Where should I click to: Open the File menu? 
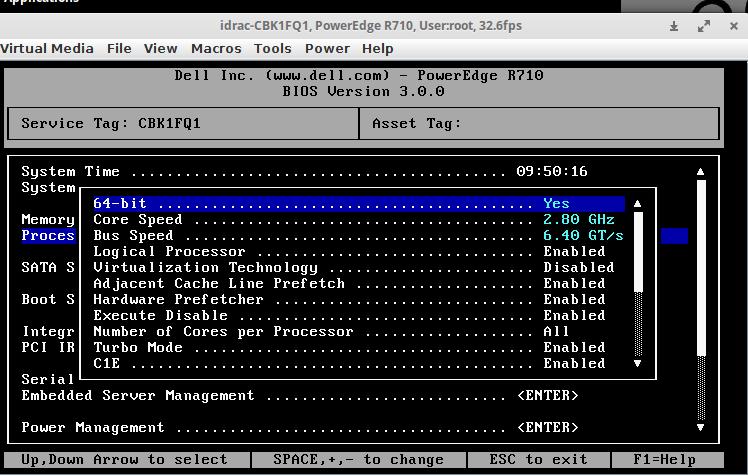click(119, 48)
